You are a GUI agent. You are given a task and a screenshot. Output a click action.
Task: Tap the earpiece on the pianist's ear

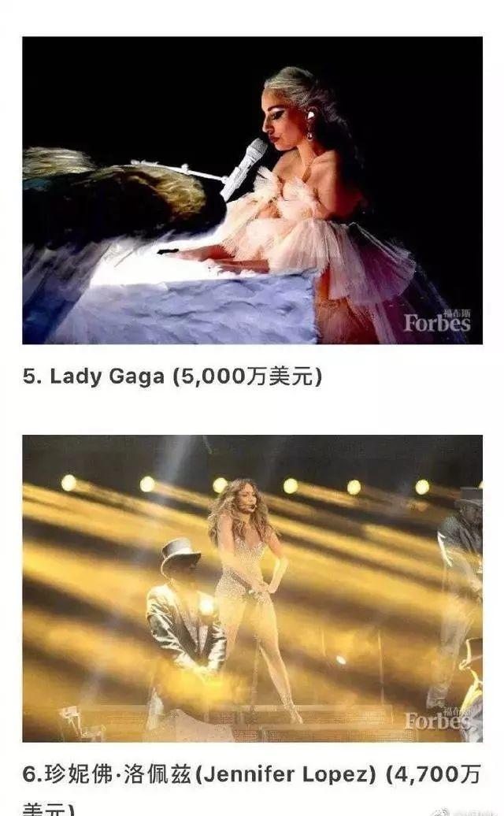312,114
